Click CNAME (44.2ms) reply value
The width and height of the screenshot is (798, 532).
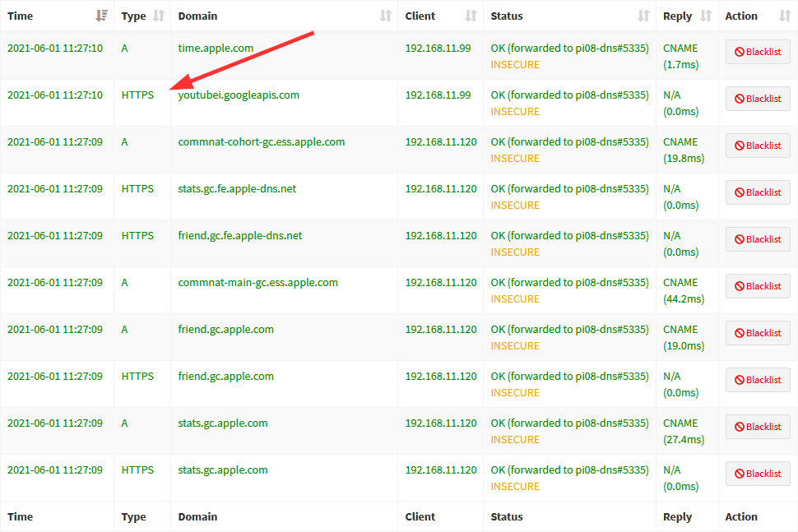(684, 290)
